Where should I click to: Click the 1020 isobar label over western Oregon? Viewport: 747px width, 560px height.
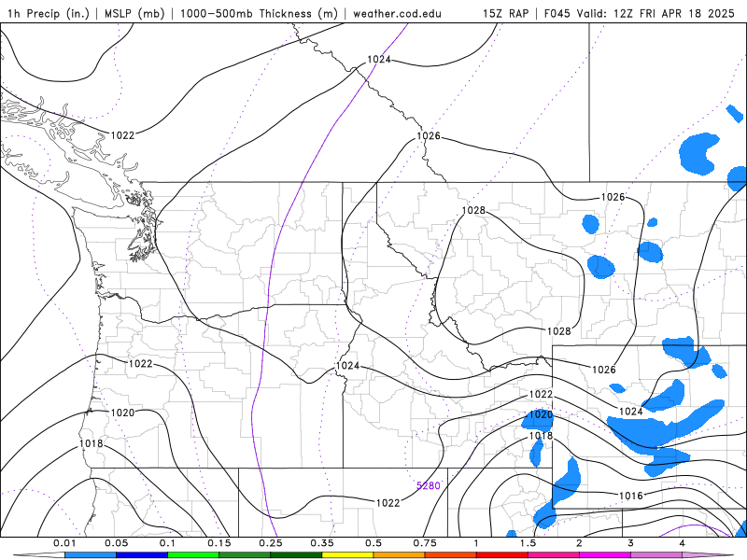(x=122, y=413)
